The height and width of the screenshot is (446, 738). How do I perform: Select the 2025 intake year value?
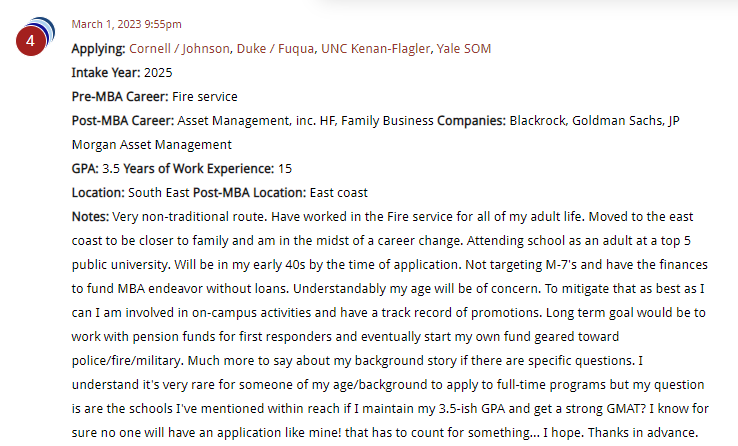(x=158, y=72)
